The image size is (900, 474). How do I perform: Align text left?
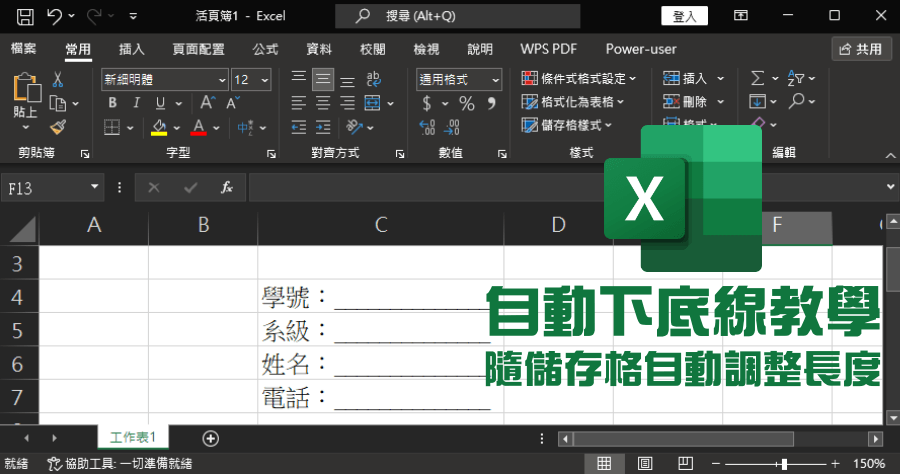click(x=298, y=103)
